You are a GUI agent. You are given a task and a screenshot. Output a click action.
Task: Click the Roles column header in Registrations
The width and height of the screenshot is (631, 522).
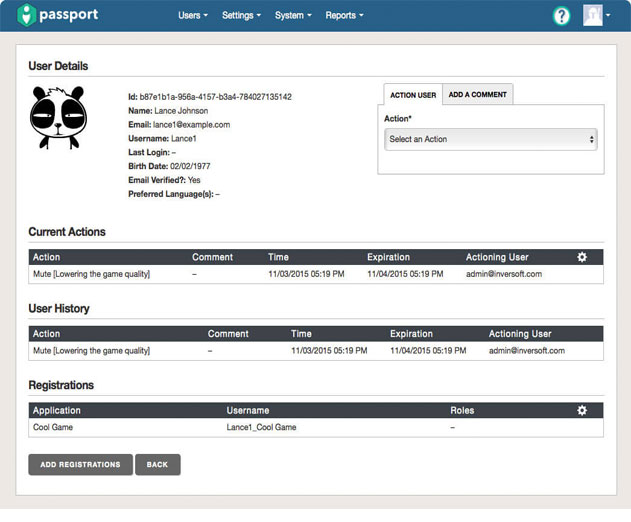coord(462,411)
